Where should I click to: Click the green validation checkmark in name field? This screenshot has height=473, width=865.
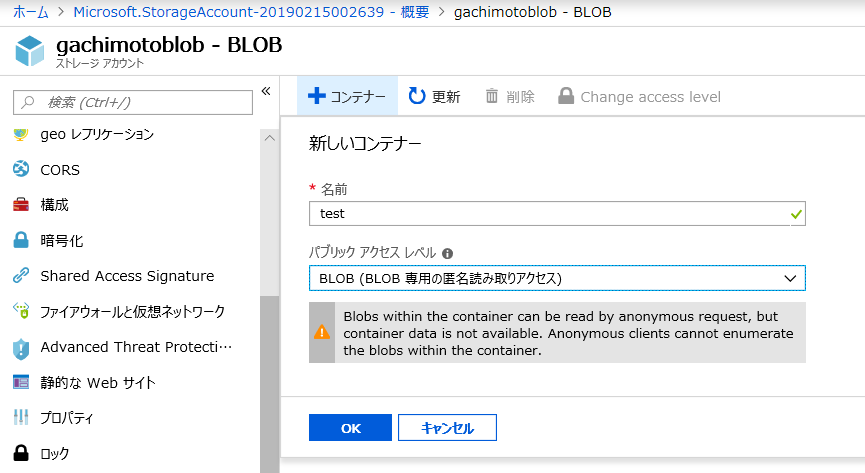tap(796, 214)
